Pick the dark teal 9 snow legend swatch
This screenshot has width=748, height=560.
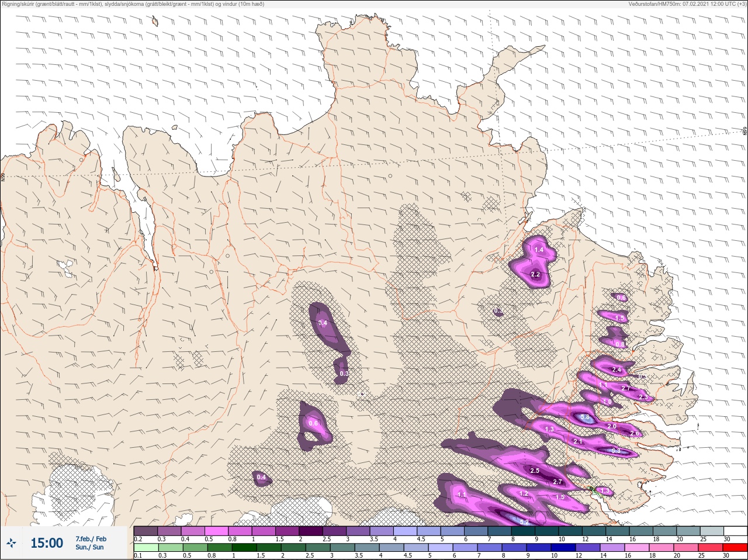pos(546,531)
